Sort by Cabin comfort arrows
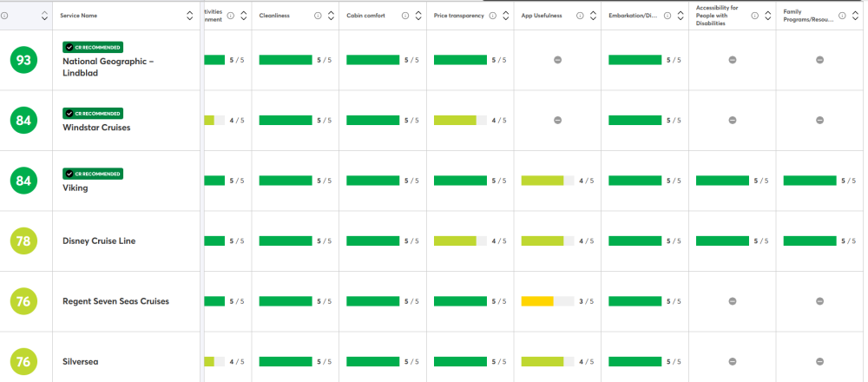Screen dimensions: 868x382 [x=418, y=16]
